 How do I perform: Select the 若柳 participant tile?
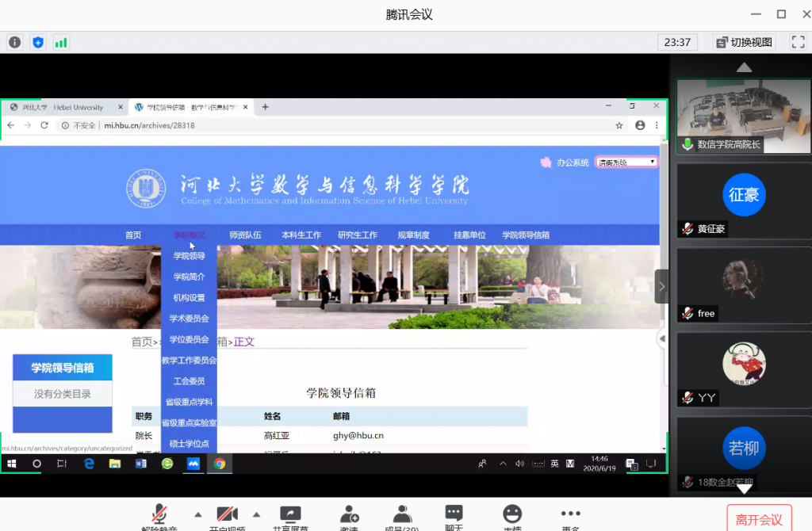[x=744, y=454]
